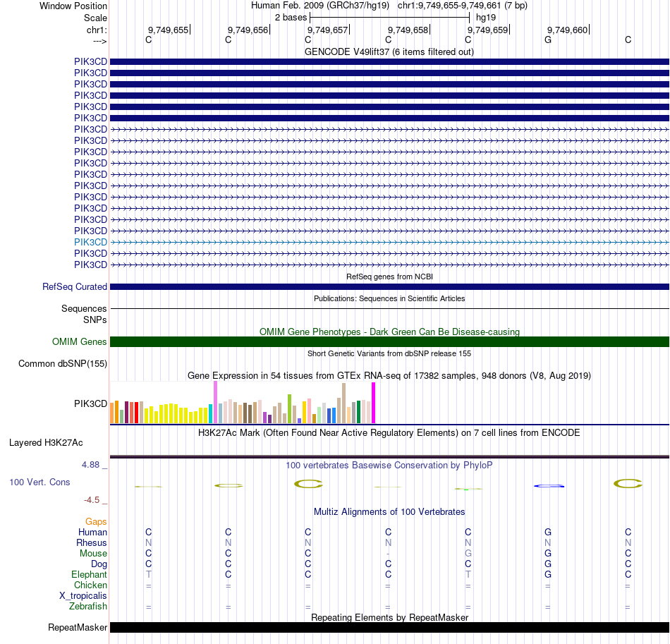Click the chr1:9,749,655-9,749,661 (7 bp) range text
The image size is (670, 644).
pos(463,6)
